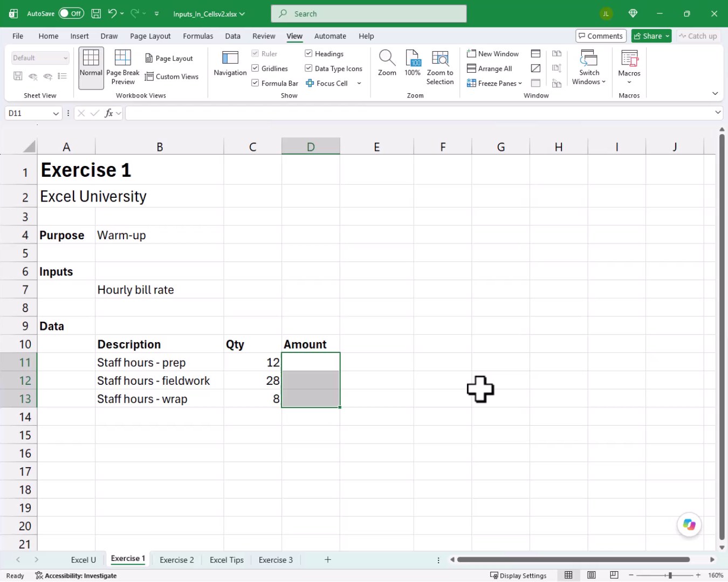728x582 pixels.
Task: Toggle the Data Type Icons checkbox
Action: 308,68
